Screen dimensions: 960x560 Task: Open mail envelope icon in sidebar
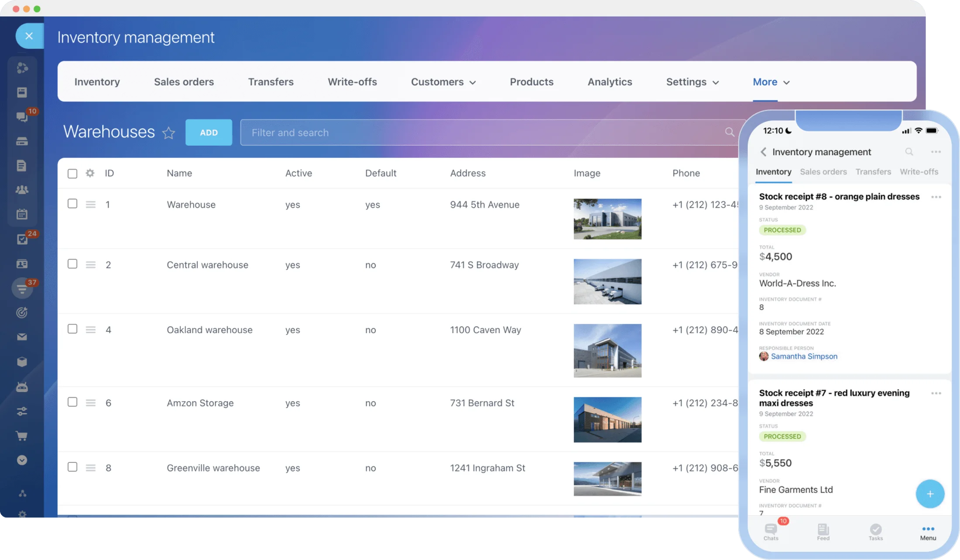click(22, 337)
